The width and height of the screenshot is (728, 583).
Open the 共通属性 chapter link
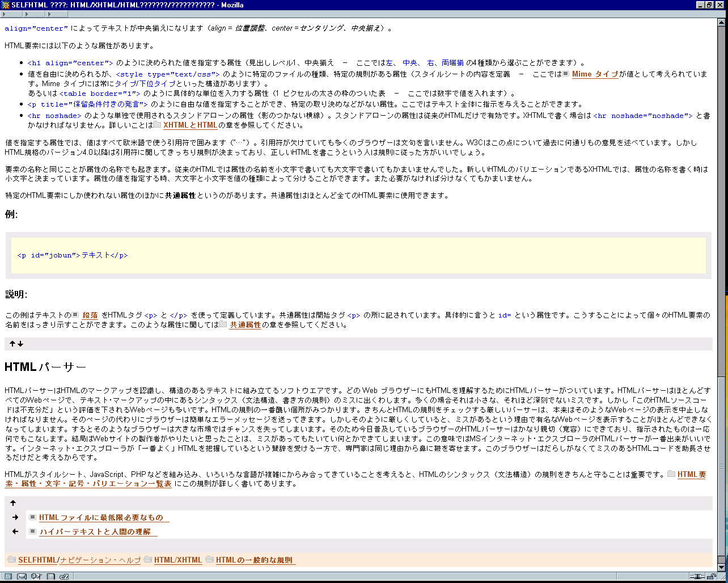245,325
